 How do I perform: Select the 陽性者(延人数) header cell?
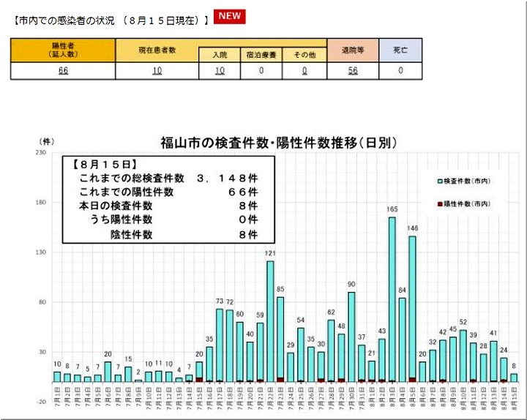point(63,50)
